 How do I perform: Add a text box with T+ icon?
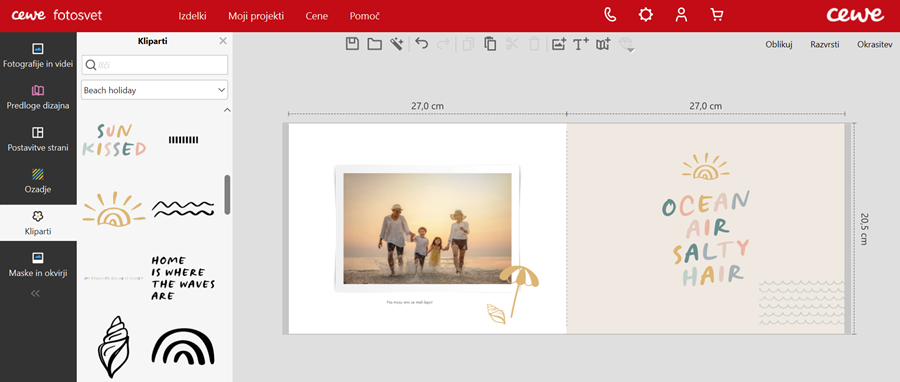pos(581,44)
